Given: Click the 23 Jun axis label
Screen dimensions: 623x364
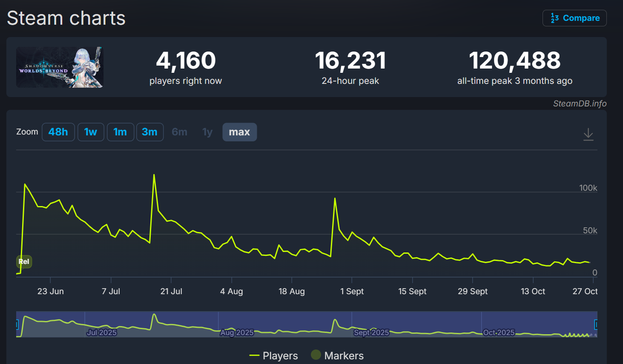Looking at the screenshot, I should (x=51, y=291).
